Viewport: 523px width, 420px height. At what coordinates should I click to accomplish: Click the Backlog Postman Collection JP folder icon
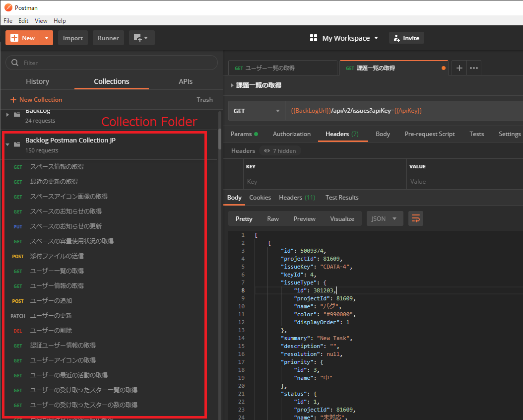(17, 144)
